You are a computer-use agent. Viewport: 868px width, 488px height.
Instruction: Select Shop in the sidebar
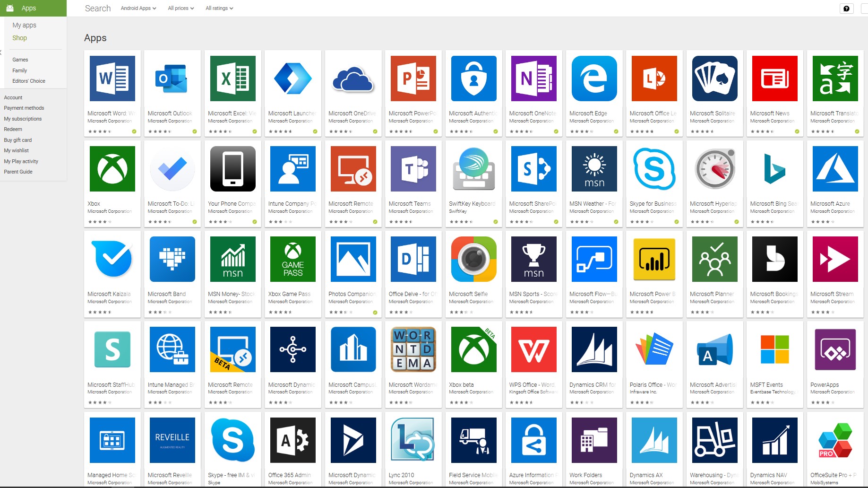19,38
